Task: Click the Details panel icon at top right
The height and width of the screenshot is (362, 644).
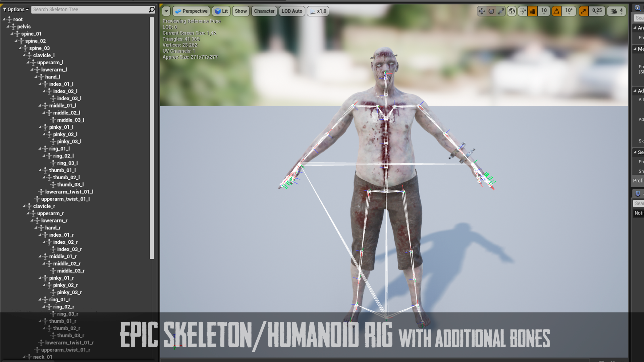Action: pos(637,7)
